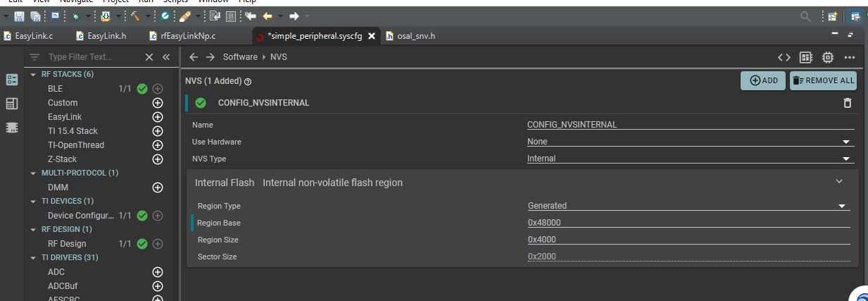Collapse the Internal Flash section
Viewport: 868px width, 301px height.
point(839,182)
